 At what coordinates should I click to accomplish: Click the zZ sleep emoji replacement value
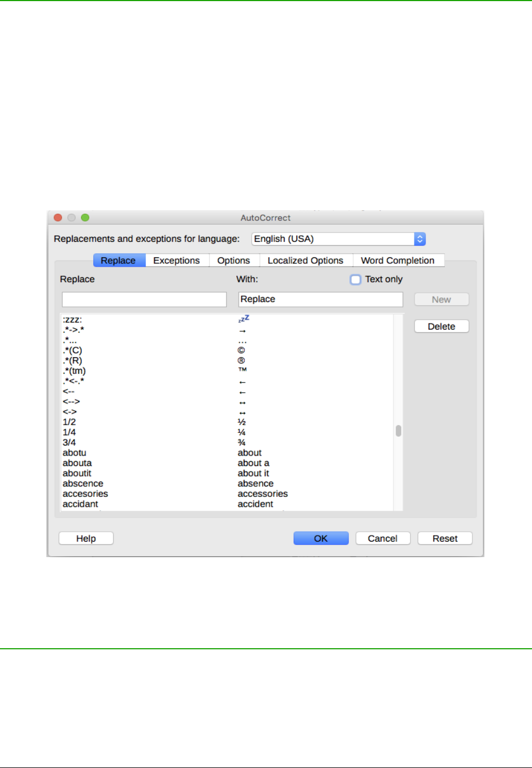pos(243,319)
